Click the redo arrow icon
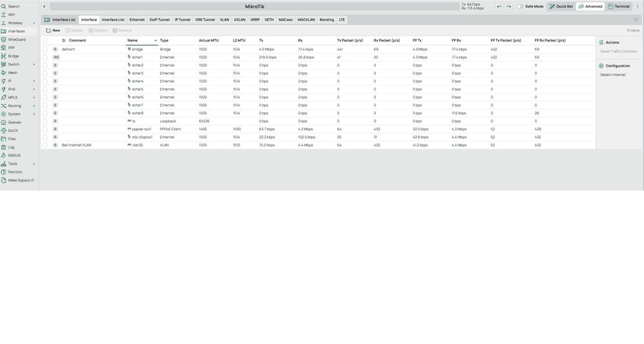The height and width of the screenshot is (344, 644). (509, 6)
